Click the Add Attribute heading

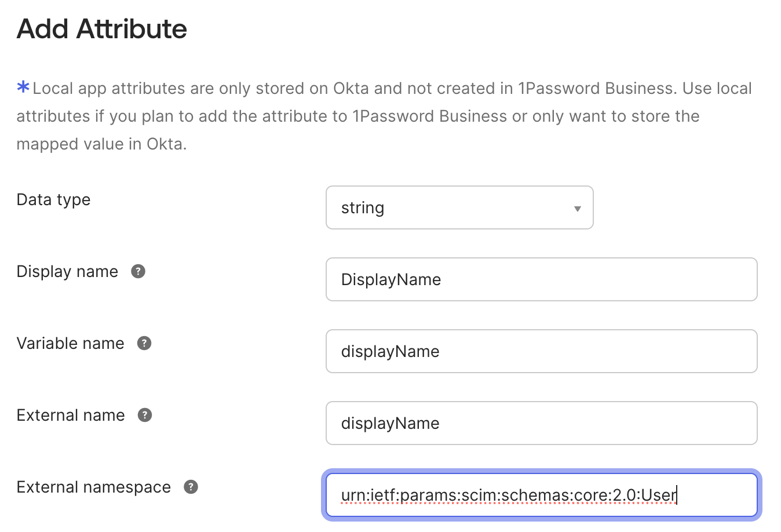101,28
